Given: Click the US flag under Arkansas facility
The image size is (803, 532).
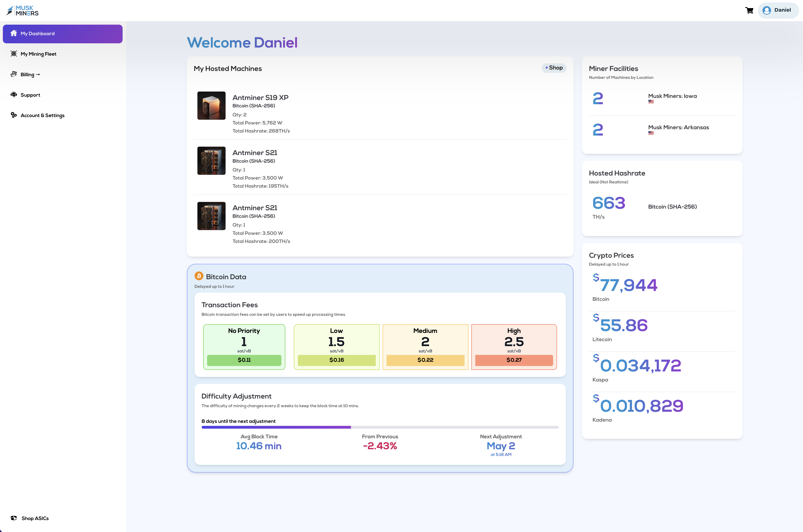Looking at the screenshot, I should coord(651,133).
